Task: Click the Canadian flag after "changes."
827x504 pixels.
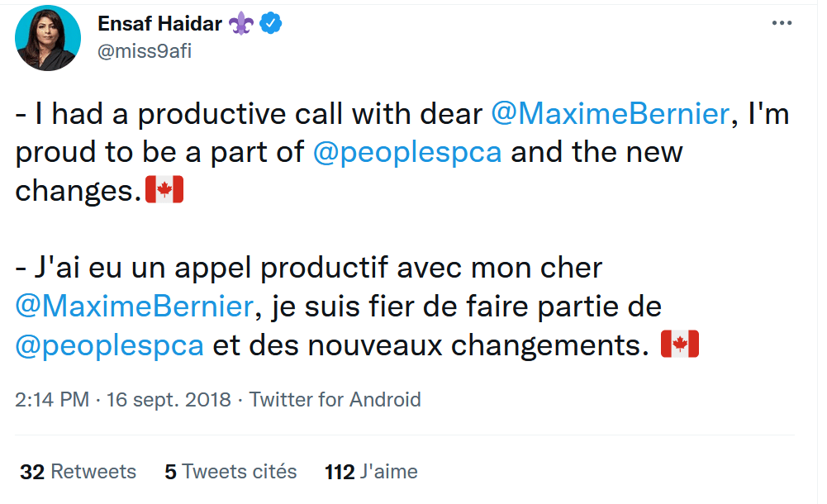Action: [164, 191]
